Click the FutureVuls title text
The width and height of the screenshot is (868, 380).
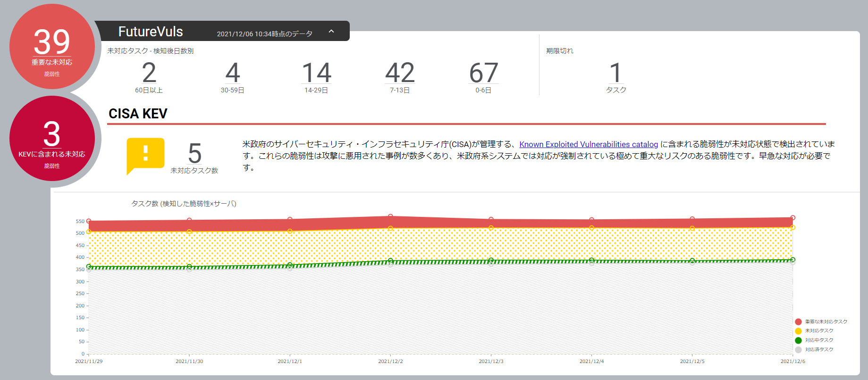(151, 32)
